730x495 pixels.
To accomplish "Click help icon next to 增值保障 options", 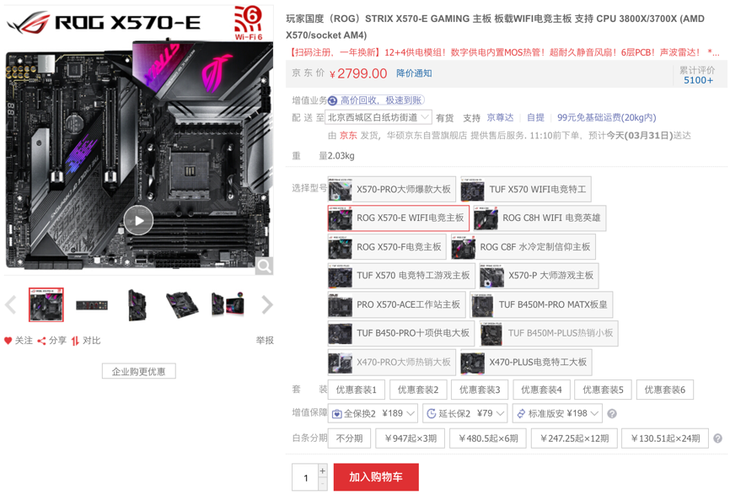I will pos(612,414).
